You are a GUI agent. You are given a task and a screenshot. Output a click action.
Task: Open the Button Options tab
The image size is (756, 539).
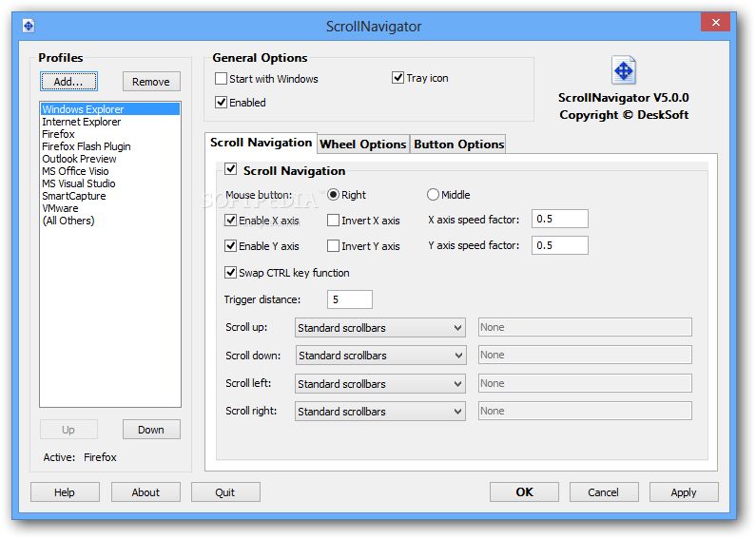click(458, 144)
